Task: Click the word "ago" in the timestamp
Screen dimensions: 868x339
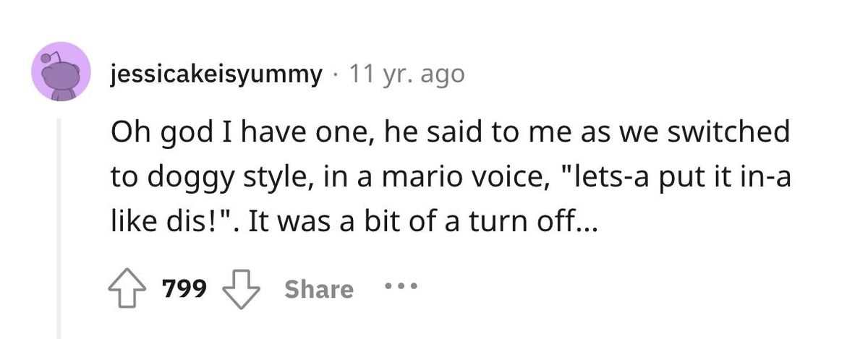Action: [x=443, y=74]
